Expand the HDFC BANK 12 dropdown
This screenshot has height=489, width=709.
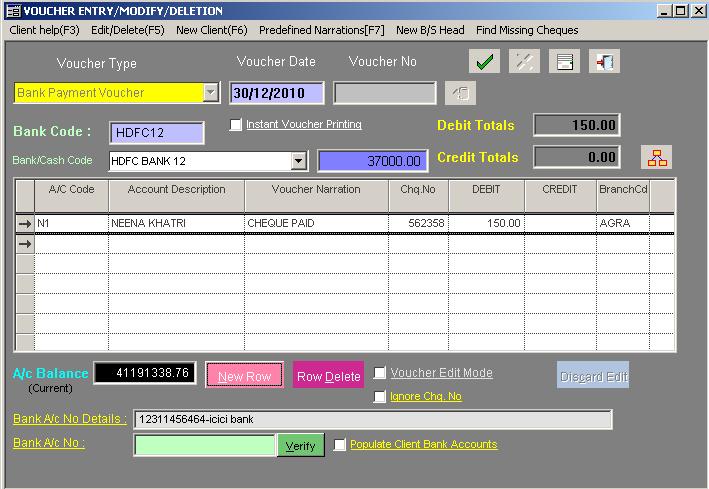click(298, 161)
